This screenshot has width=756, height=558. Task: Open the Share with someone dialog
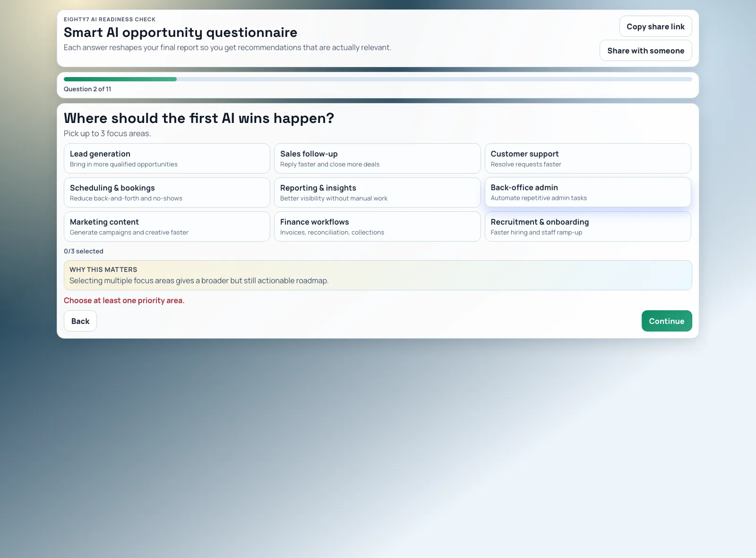(x=645, y=50)
